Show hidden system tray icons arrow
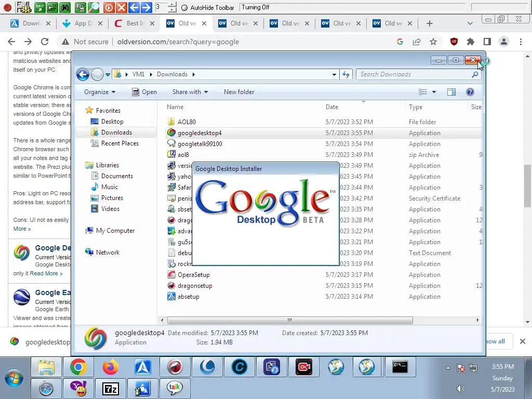 [448, 367]
